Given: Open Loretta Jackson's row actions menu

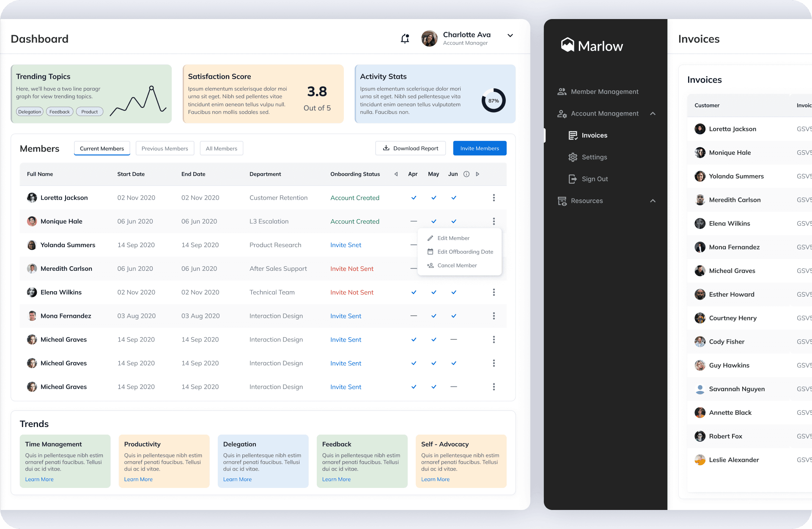Looking at the screenshot, I should [x=494, y=198].
